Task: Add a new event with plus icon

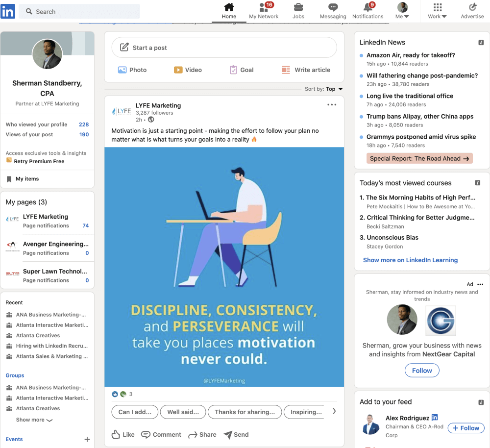Action: click(x=87, y=439)
